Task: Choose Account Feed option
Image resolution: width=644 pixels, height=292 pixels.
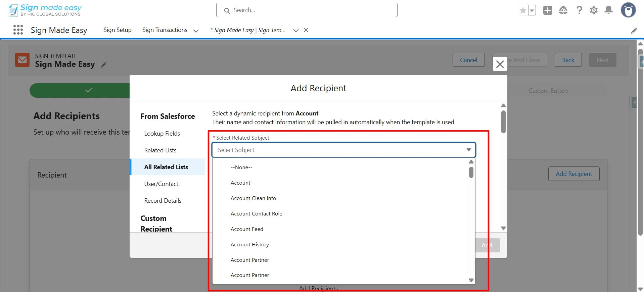Action: tap(340, 229)
